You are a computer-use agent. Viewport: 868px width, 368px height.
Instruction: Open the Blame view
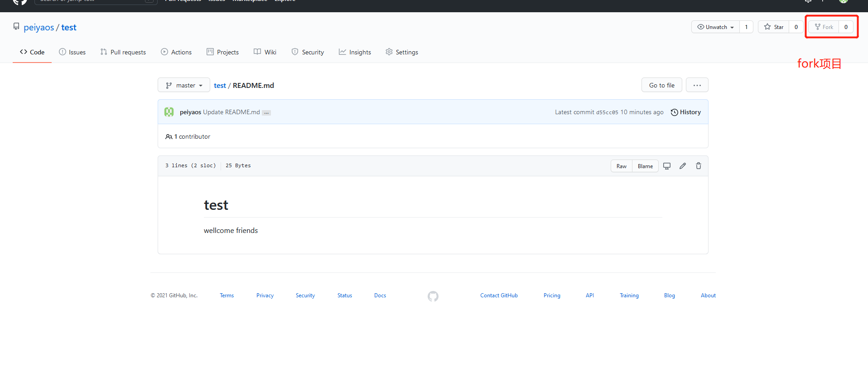645,166
